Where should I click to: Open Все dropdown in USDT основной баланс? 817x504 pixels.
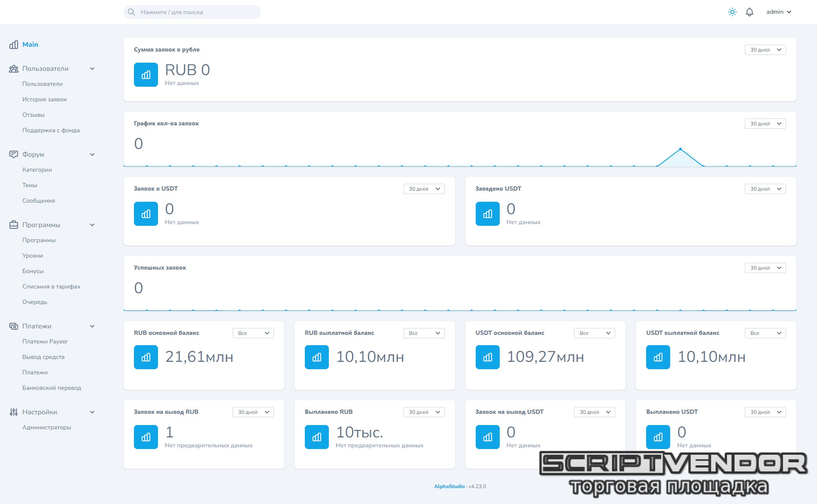pyautogui.click(x=595, y=333)
